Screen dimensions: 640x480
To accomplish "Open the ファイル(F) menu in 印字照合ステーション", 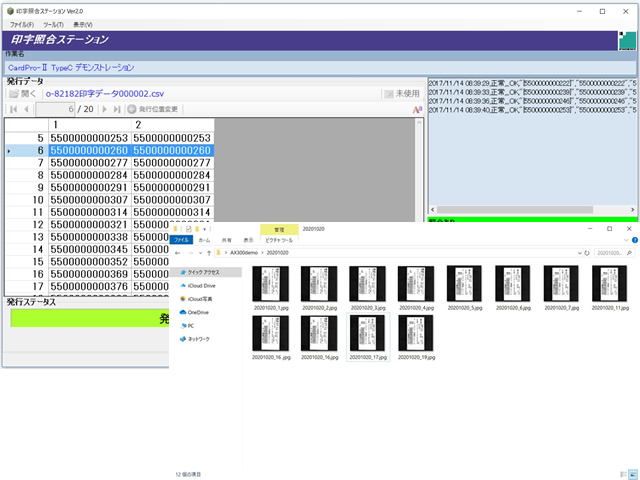I will click(22, 24).
